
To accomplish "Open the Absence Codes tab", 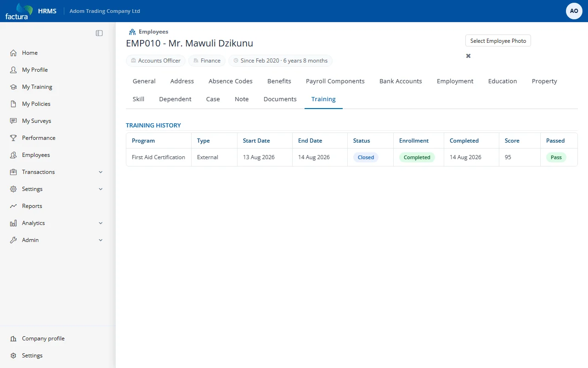I will pos(231,81).
